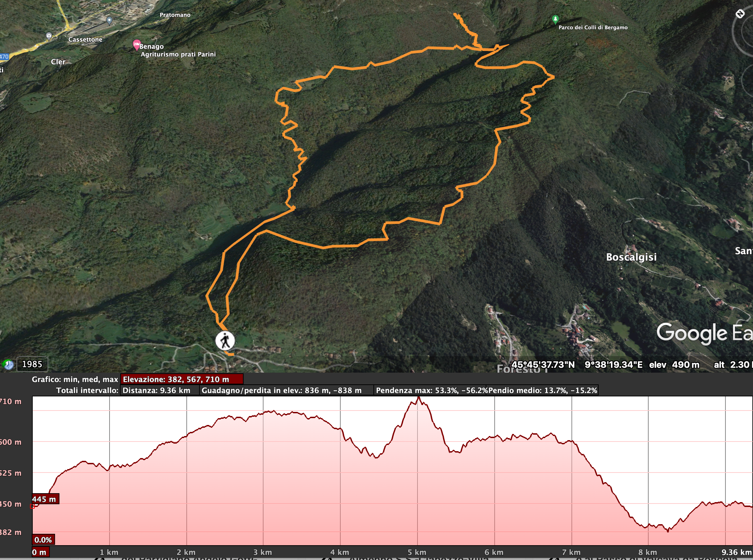Click the 710 m peak on the elevation profile

(419, 398)
